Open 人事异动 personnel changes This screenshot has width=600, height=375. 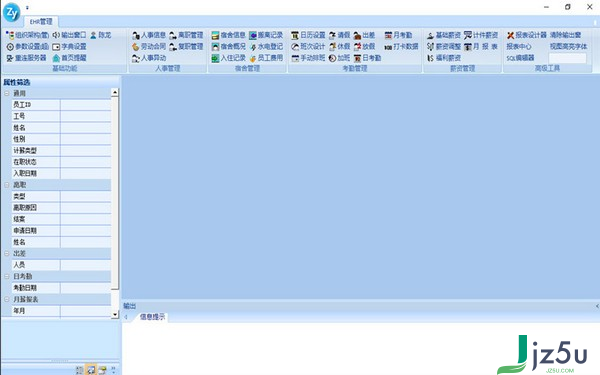point(149,58)
